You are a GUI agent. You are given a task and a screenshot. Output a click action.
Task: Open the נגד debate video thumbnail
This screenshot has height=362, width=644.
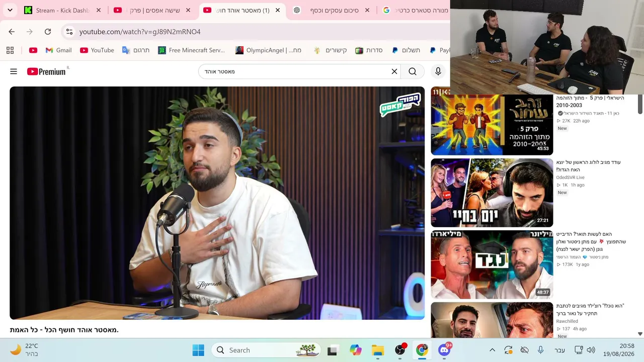[492, 264]
